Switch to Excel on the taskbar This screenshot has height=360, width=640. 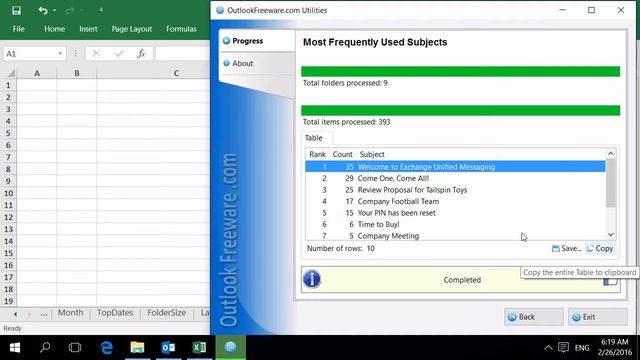pyautogui.click(x=199, y=347)
